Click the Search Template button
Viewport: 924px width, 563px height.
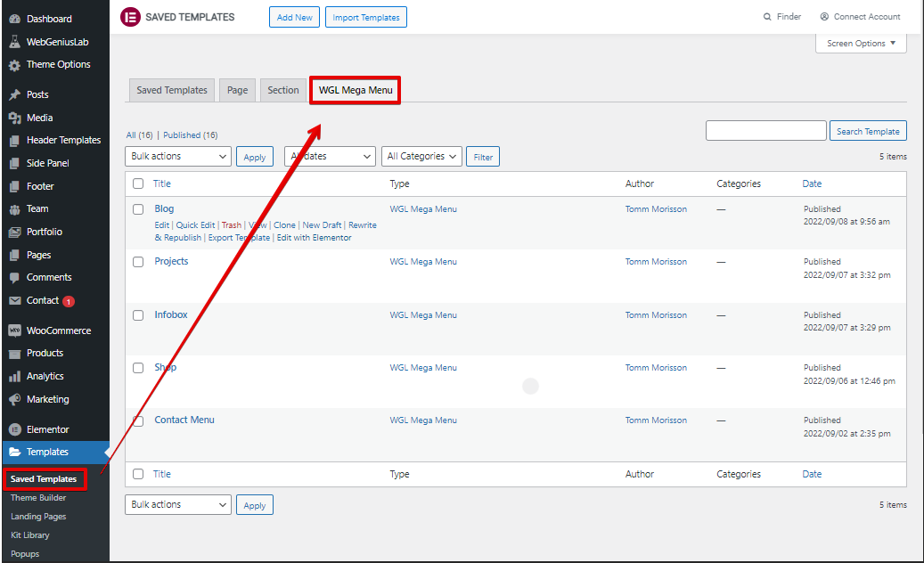point(868,131)
